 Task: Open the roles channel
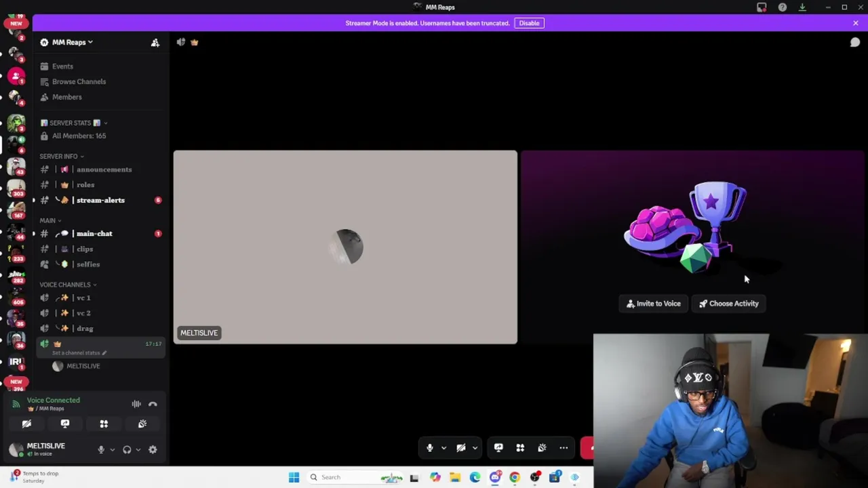pyautogui.click(x=100, y=184)
